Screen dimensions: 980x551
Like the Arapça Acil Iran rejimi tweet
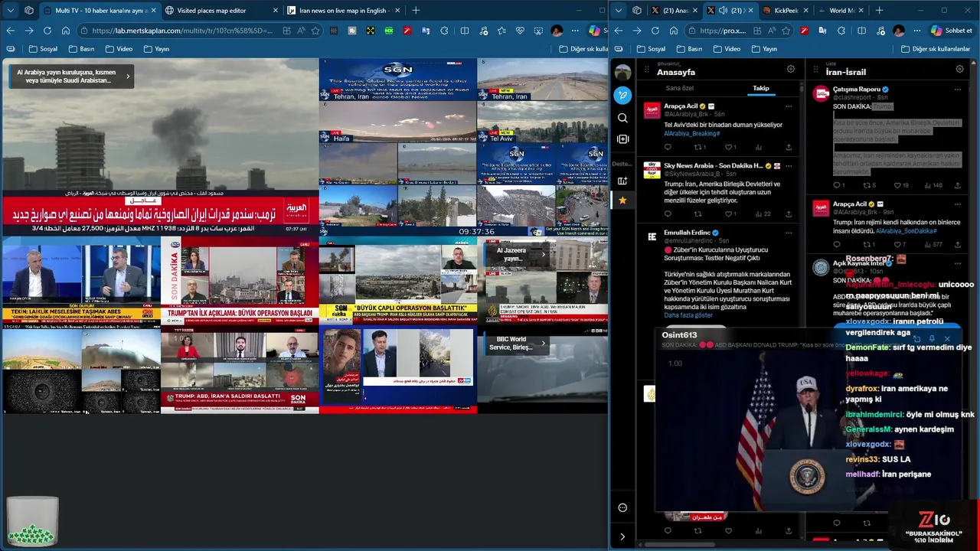click(x=897, y=245)
